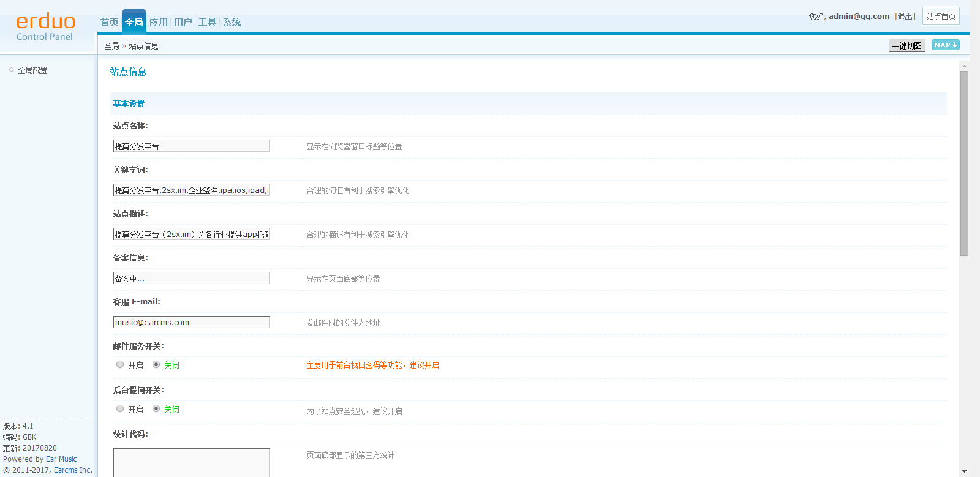Click the 站点信息 breadcrumb text

[x=143, y=46]
